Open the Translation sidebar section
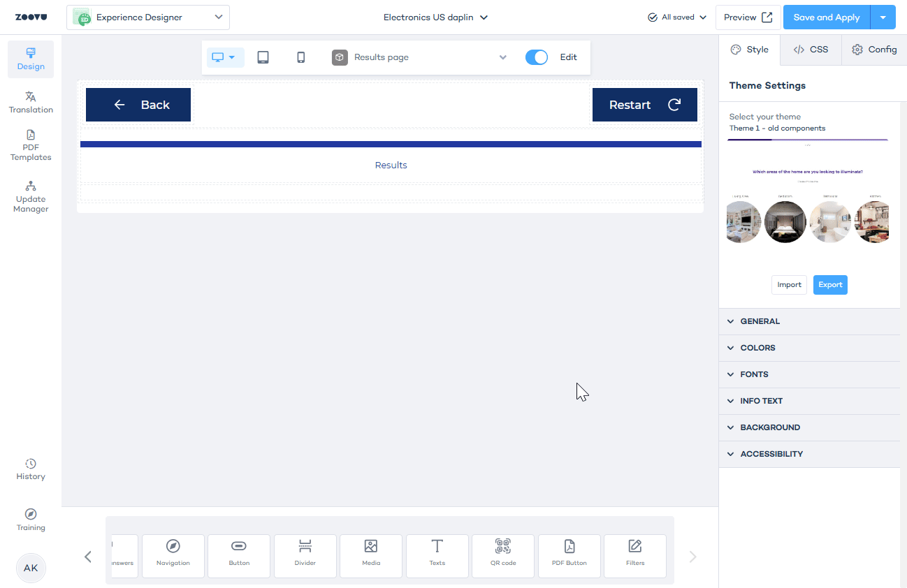 pos(31,102)
